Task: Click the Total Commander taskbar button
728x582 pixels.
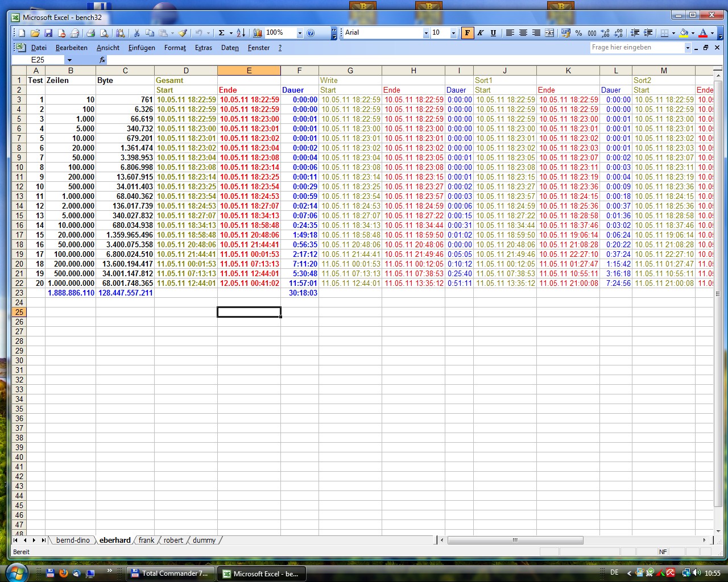Action: 171,573
